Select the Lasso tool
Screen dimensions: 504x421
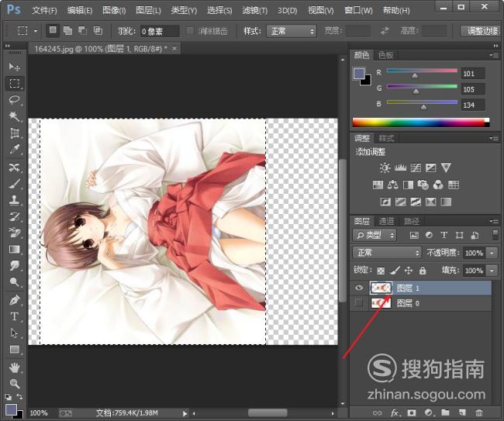pyautogui.click(x=14, y=100)
